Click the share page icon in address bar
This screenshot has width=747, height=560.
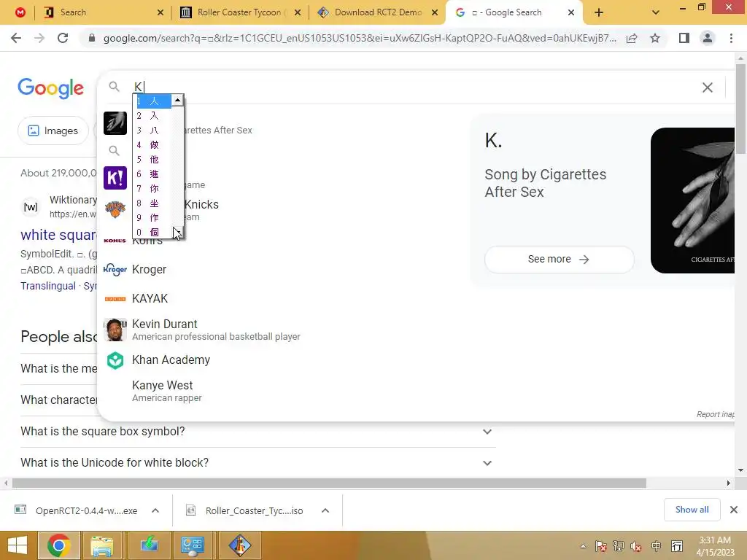point(632,38)
